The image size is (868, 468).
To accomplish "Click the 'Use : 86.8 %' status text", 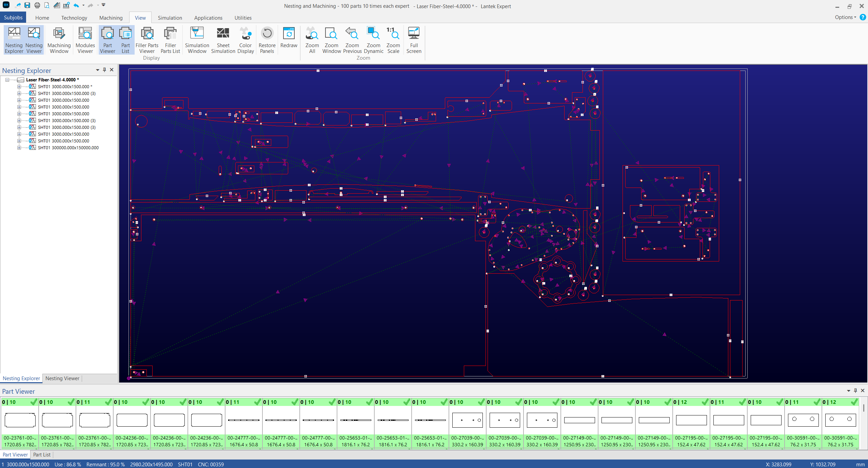I will [68, 464].
